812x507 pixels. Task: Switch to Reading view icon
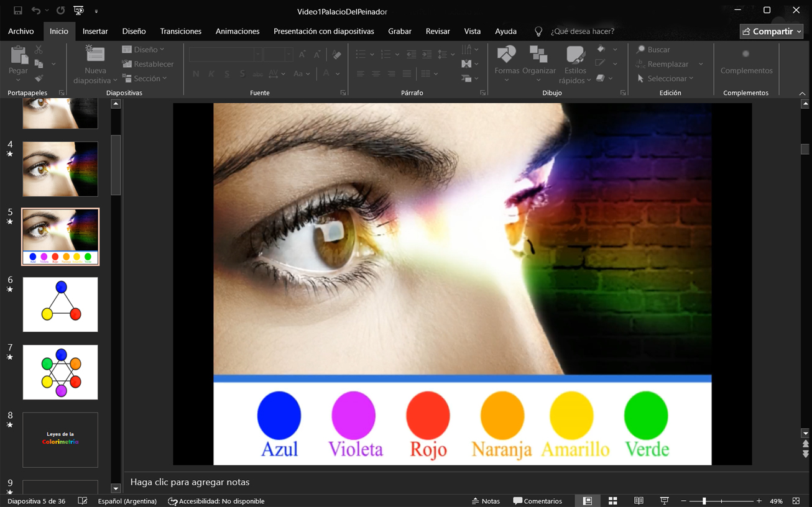coord(639,501)
